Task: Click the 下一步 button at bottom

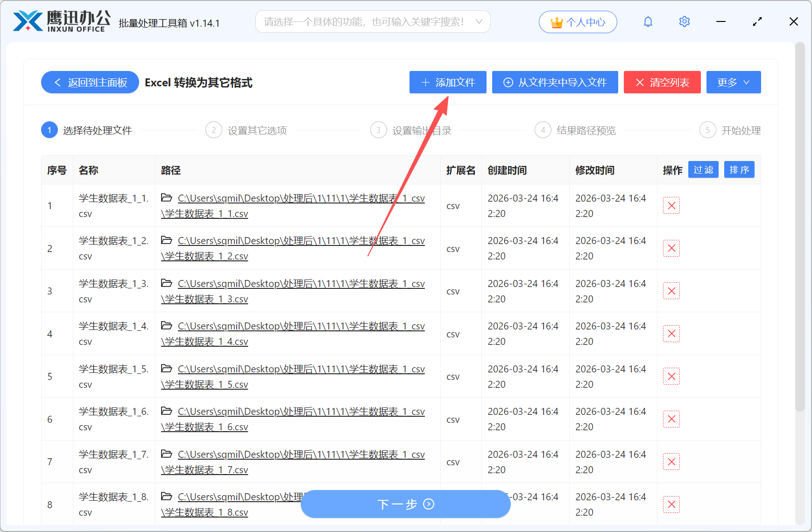Action: point(405,504)
